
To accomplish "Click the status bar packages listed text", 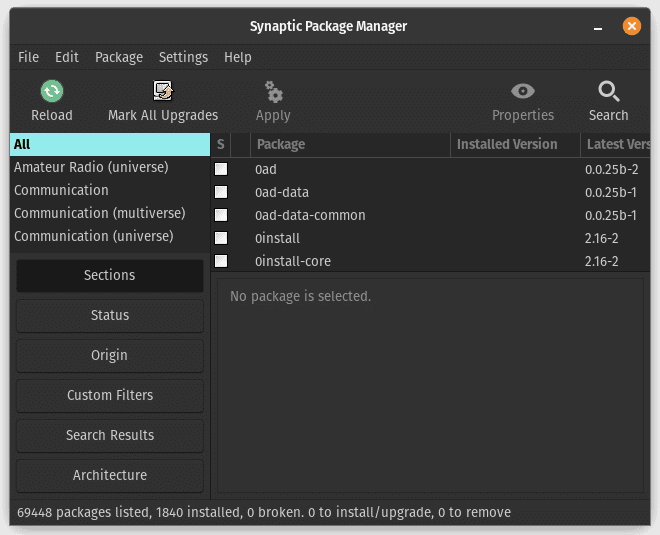I will 263,512.
